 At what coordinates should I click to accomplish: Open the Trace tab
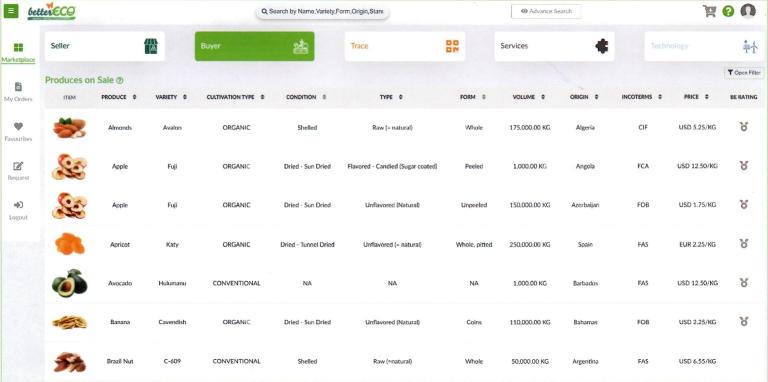(405, 46)
